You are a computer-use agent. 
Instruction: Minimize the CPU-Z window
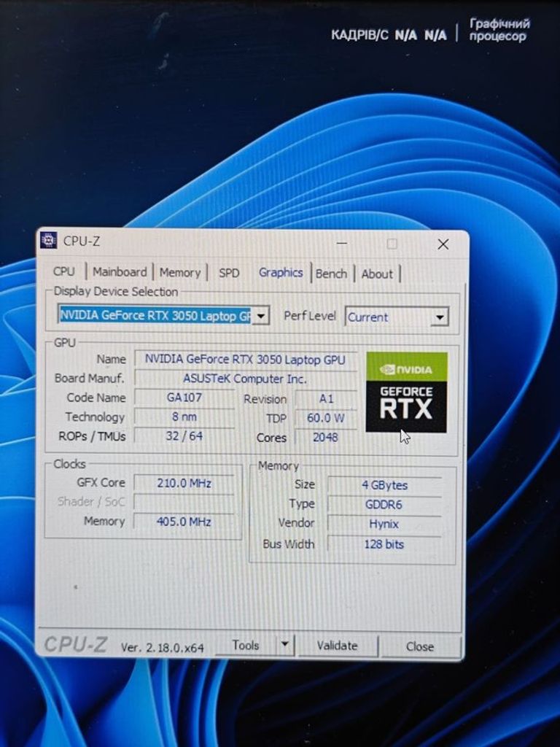click(x=342, y=243)
